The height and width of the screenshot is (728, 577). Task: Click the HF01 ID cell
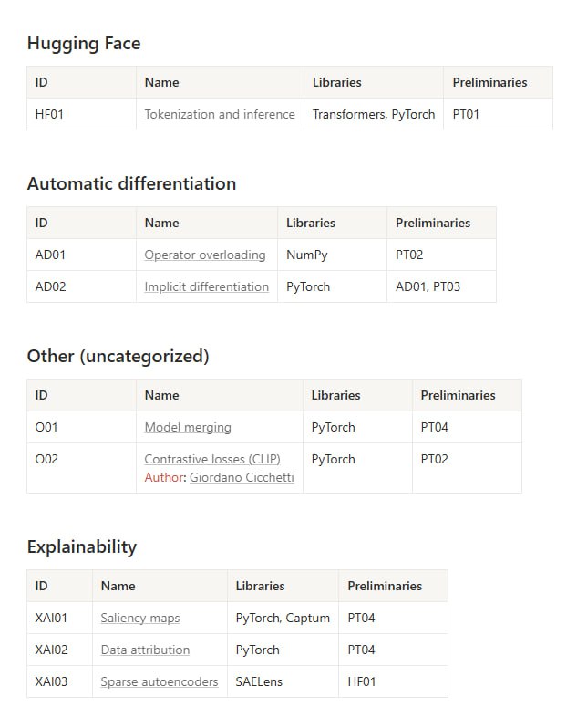[x=49, y=114]
